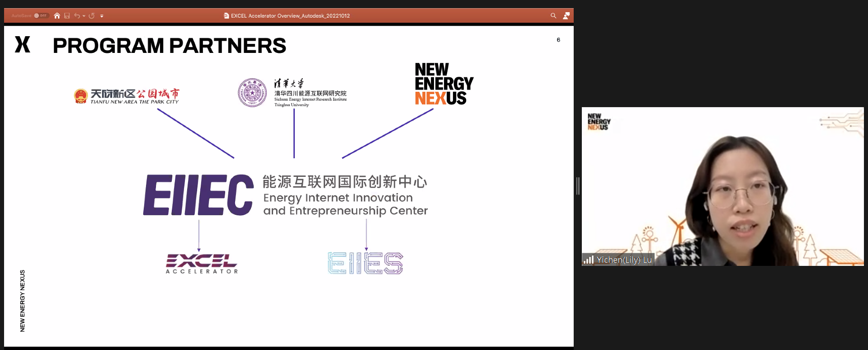868x350 pixels.
Task: Click the Home icon in PowerPoint title bar
Action: coord(57,16)
